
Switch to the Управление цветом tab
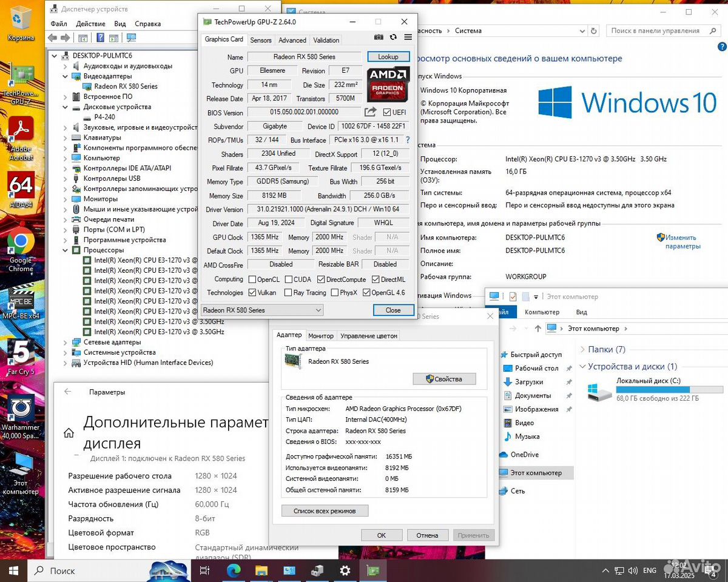369,336
